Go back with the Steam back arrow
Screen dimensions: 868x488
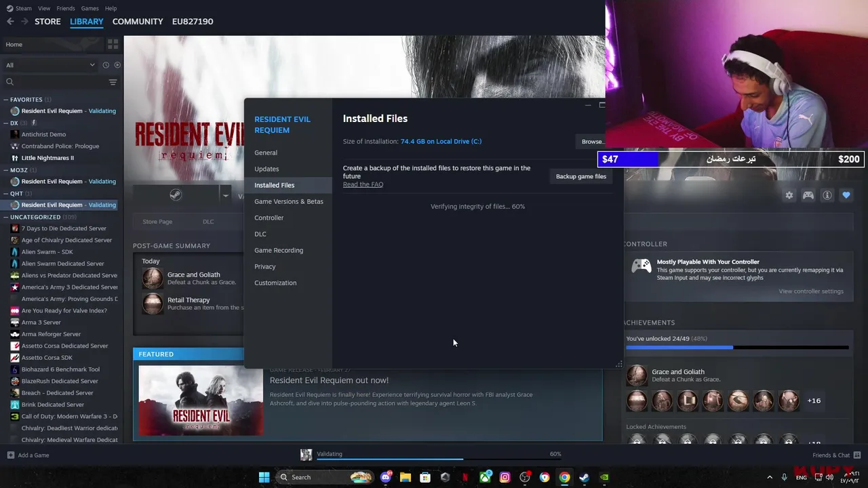[10, 22]
